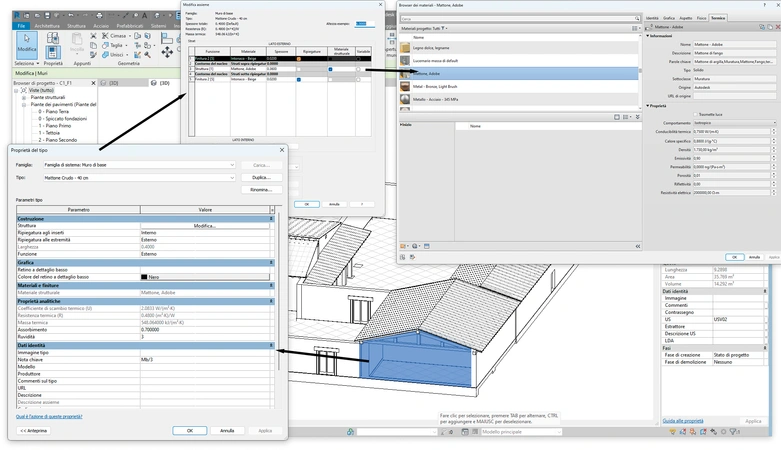Click the Move four-arrow tool icon
The width and height of the screenshot is (781, 450).
[167, 51]
